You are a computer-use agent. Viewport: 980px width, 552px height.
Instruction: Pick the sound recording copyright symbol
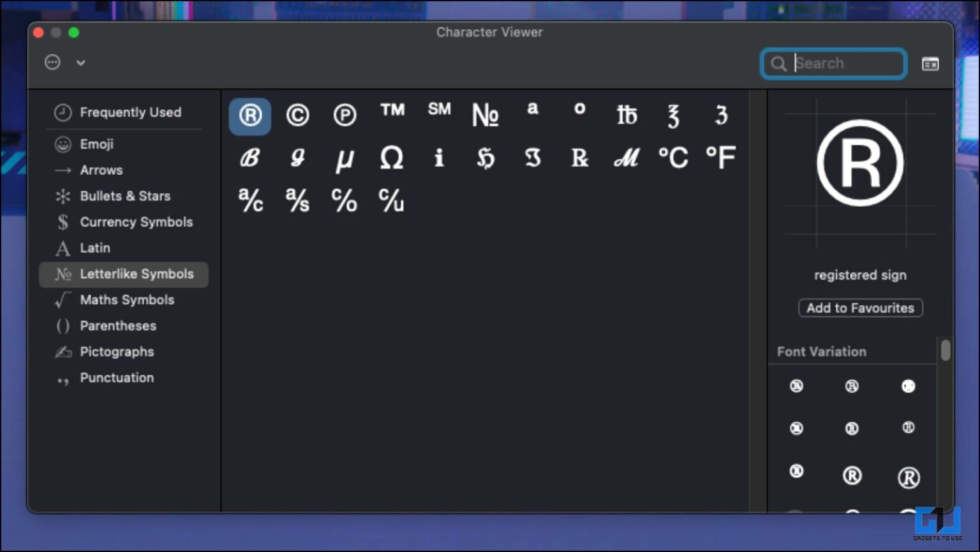(x=345, y=116)
